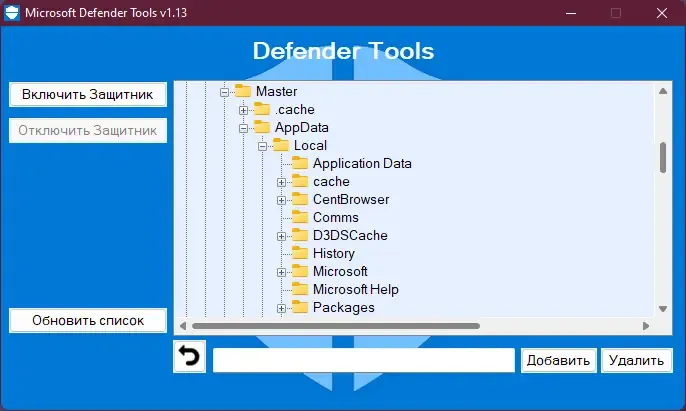Select the D3DSCache label
686x411 pixels.
click(x=350, y=235)
